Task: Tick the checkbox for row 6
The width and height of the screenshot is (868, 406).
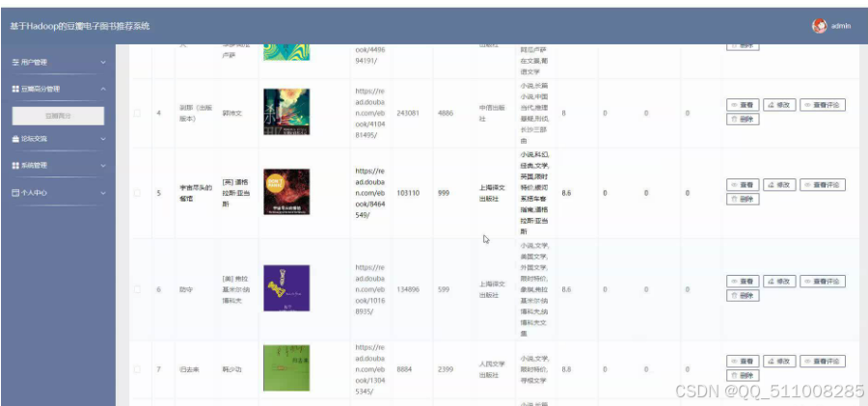Action: 137,289
